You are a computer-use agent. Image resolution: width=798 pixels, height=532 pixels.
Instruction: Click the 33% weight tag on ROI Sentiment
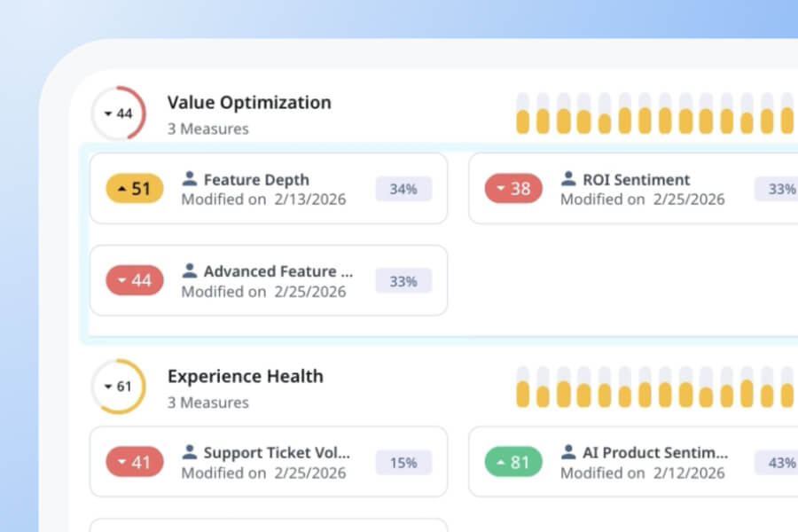[x=777, y=189]
